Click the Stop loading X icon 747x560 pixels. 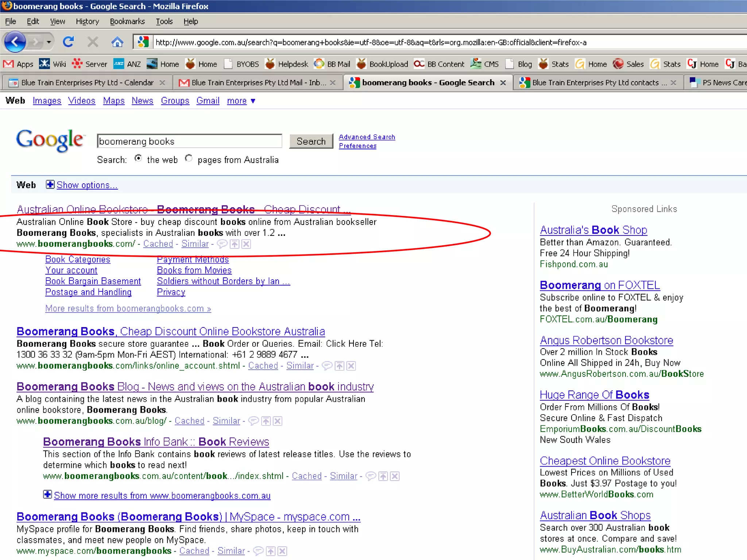tap(93, 42)
